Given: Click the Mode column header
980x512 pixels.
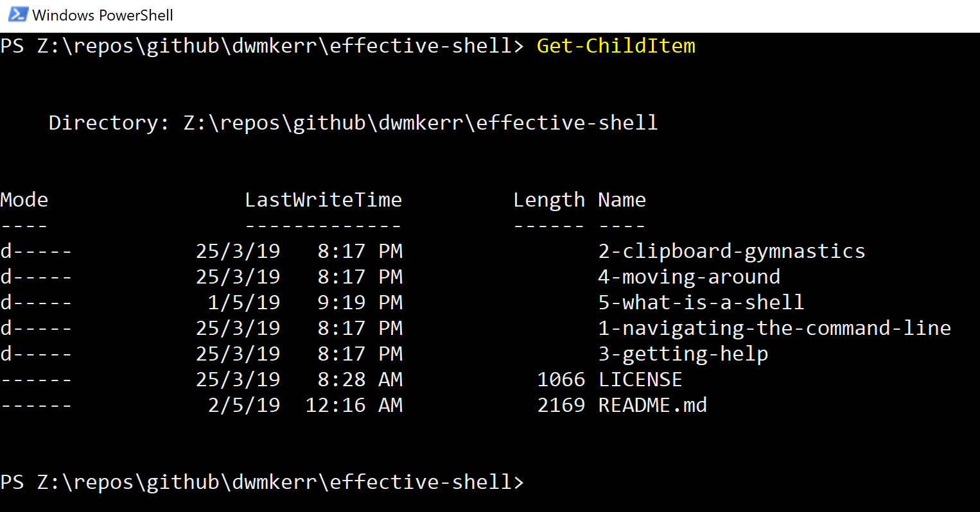Looking at the screenshot, I should 24,200.
